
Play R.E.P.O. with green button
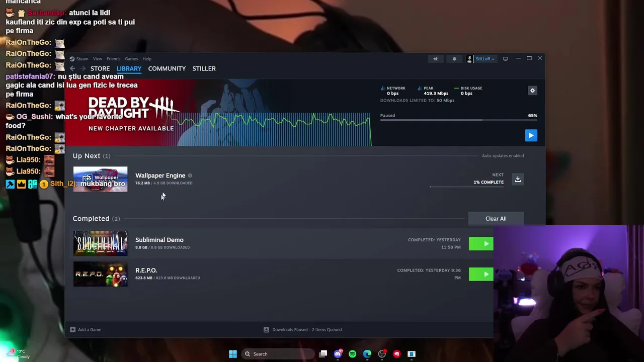481,274
